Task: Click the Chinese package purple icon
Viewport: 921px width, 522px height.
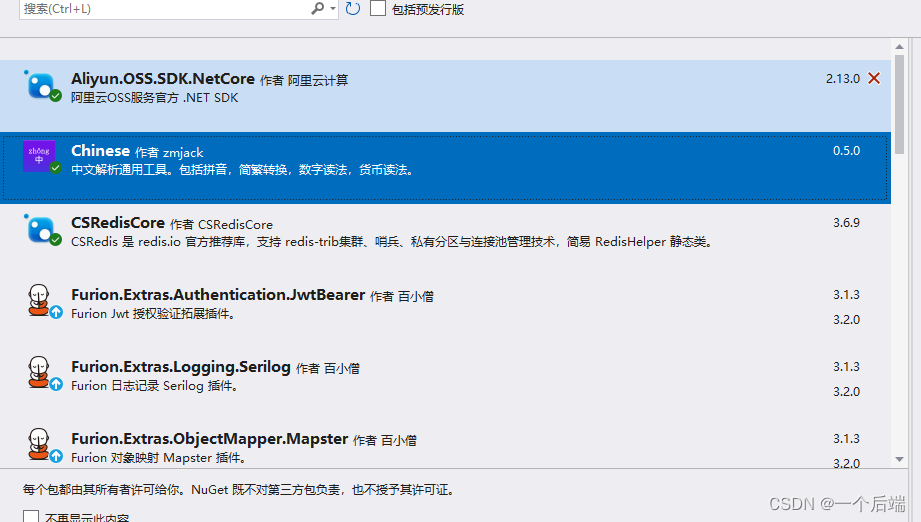Action: [x=39, y=156]
